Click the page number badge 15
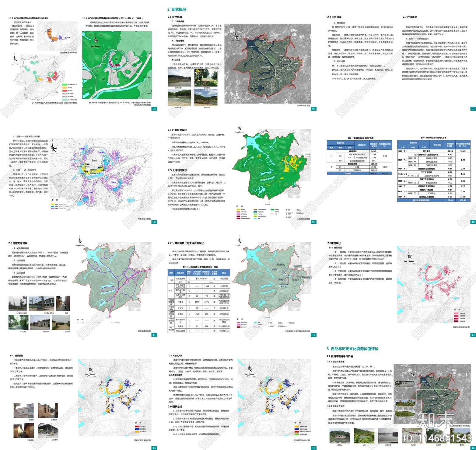Screen dimensions: 476x450 click(313, 448)
